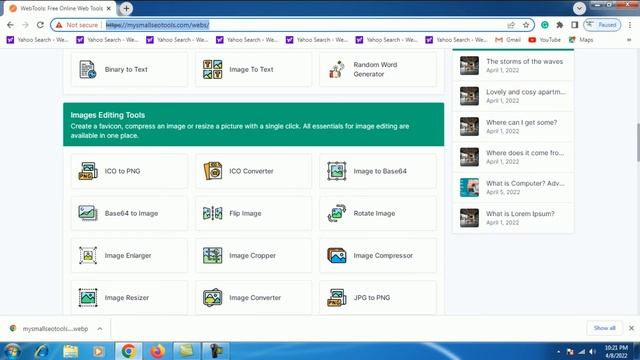This screenshot has width=640, height=360.
Task: Expand the bookmarks overflow chevron
Action: pos(629,40)
